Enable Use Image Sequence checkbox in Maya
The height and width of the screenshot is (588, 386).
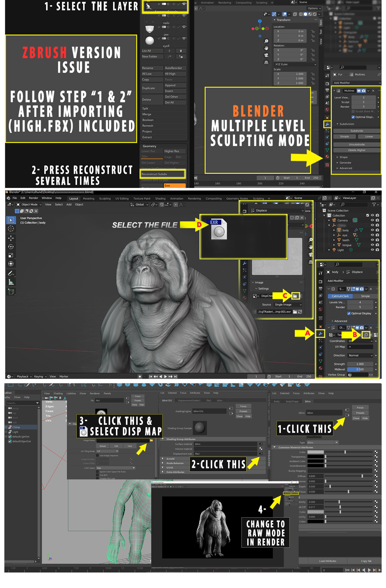[97, 455]
